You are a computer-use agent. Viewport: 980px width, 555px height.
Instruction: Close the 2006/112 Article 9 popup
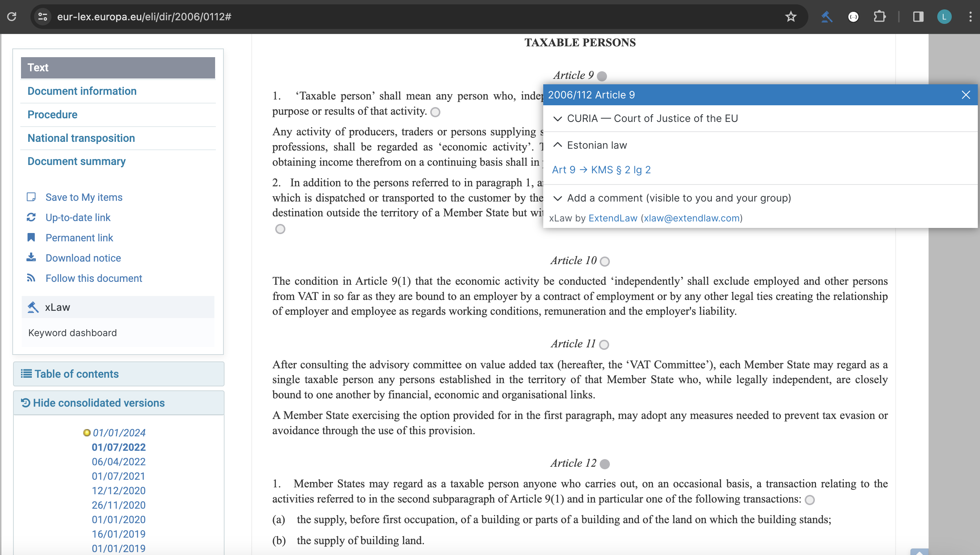tap(966, 95)
